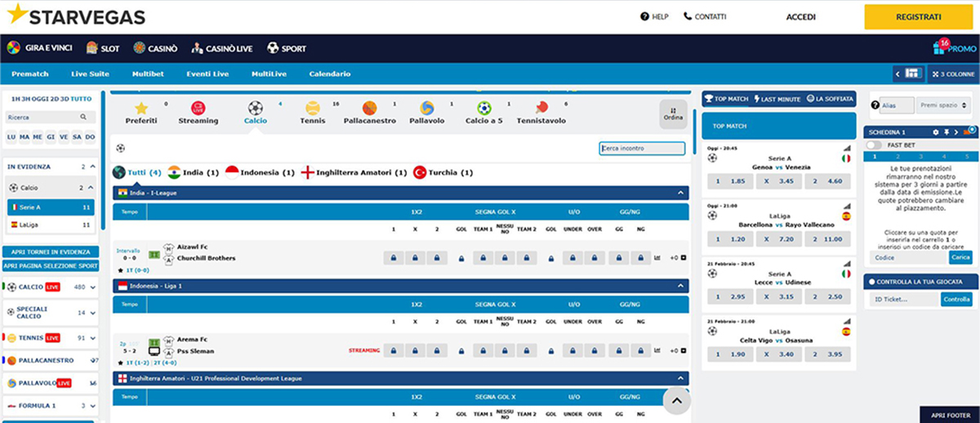Open the Live Suite tab

pos(90,73)
